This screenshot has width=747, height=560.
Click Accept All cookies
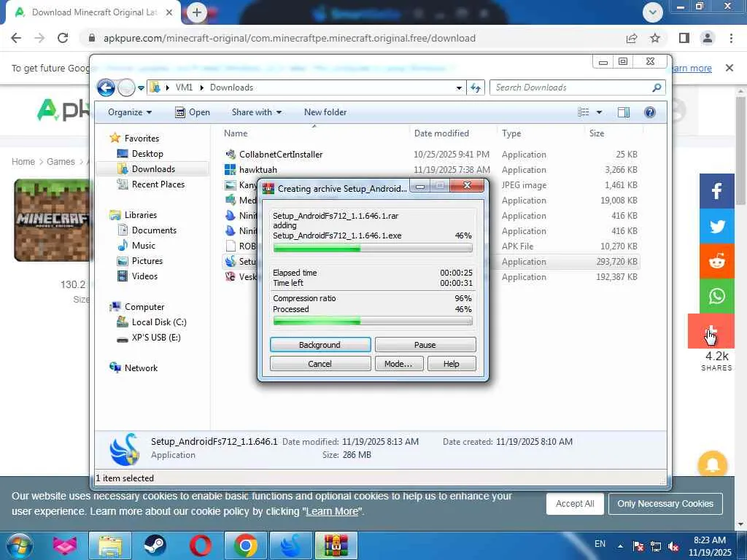[x=575, y=504]
